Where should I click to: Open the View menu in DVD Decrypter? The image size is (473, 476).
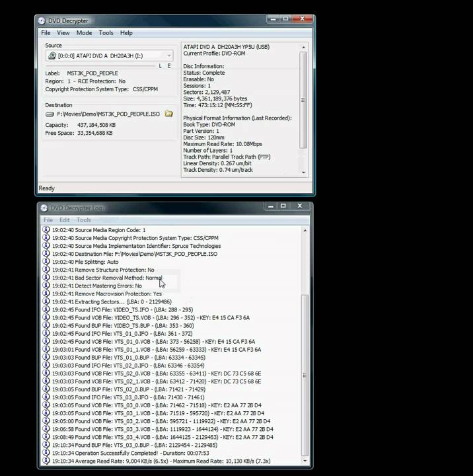click(x=63, y=33)
